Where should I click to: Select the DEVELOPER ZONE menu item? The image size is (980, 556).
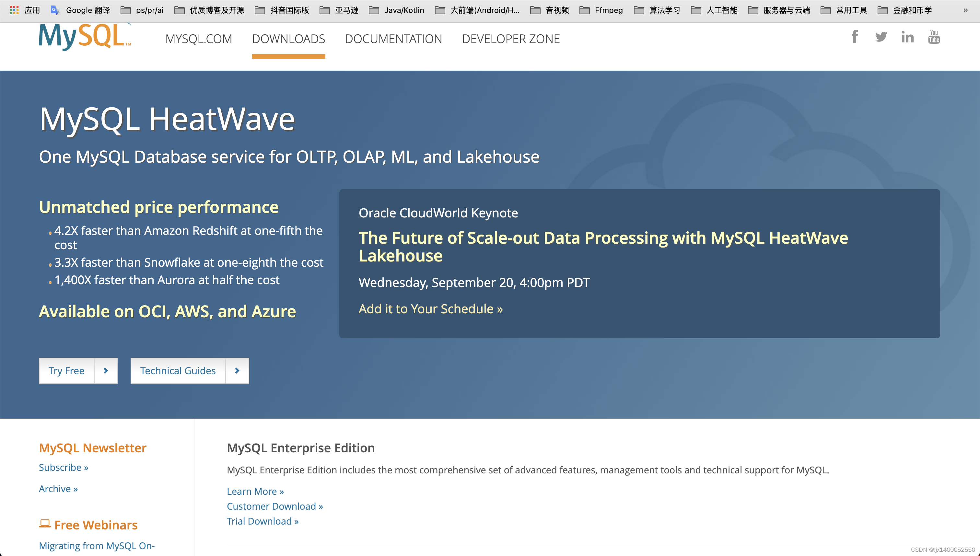point(511,38)
